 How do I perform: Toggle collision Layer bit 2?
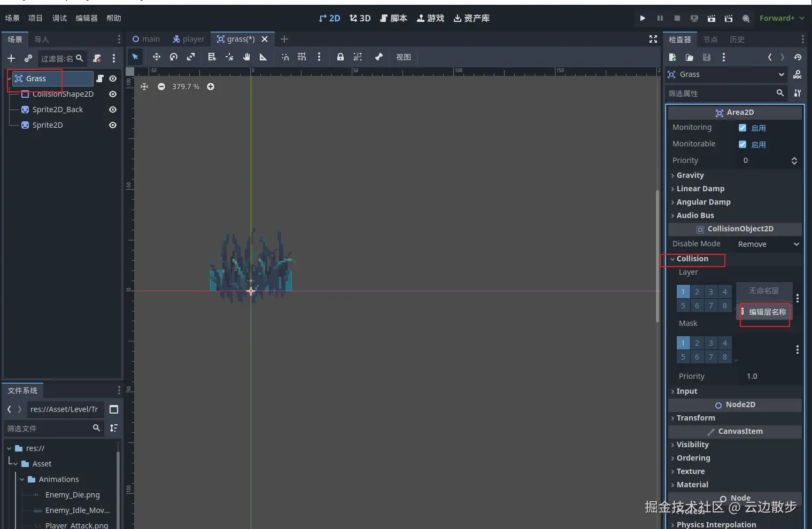pos(697,292)
